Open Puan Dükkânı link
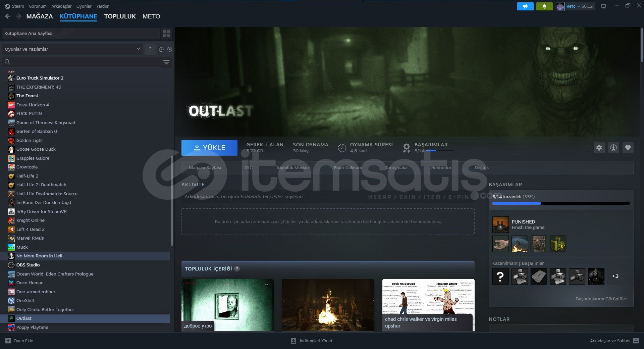The width and height of the screenshot is (644, 349). [348, 167]
